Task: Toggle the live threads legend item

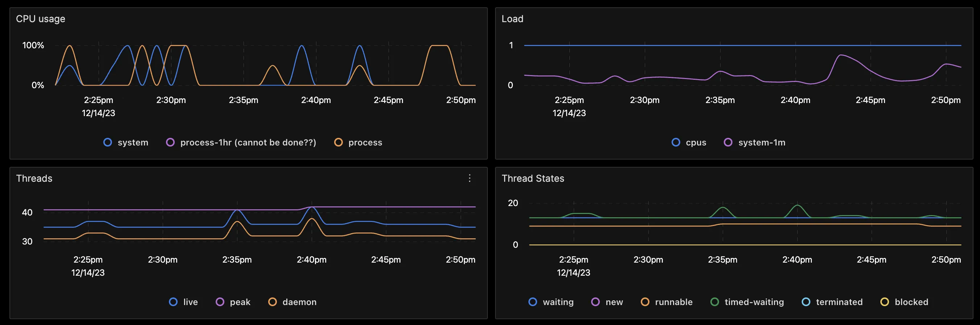Action: (x=183, y=302)
